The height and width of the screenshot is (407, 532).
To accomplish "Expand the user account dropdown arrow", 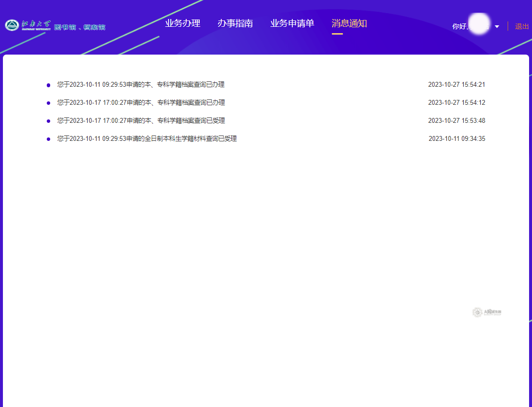I will pyautogui.click(x=497, y=27).
